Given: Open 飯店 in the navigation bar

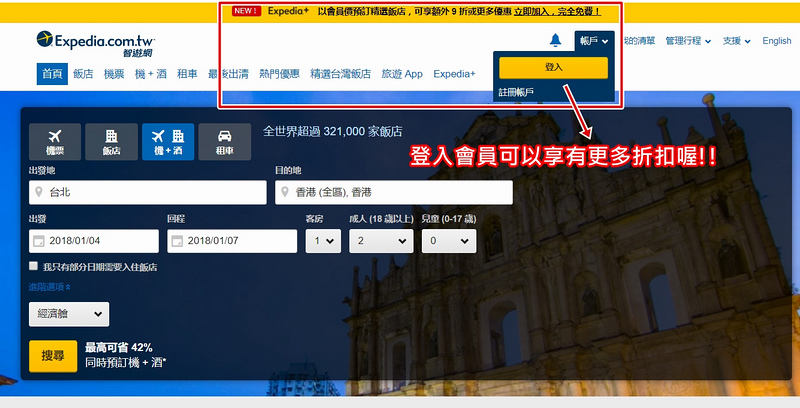Looking at the screenshot, I should click(x=83, y=74).
